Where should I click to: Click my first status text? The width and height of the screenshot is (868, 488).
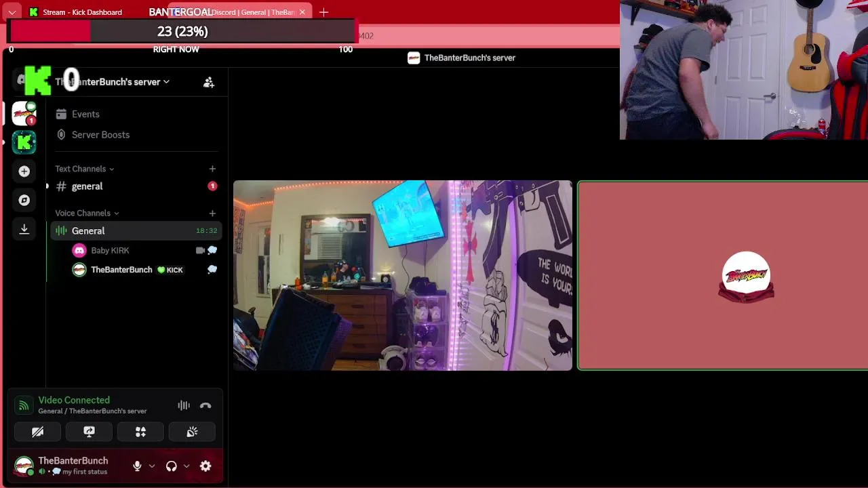coord(85,472)
